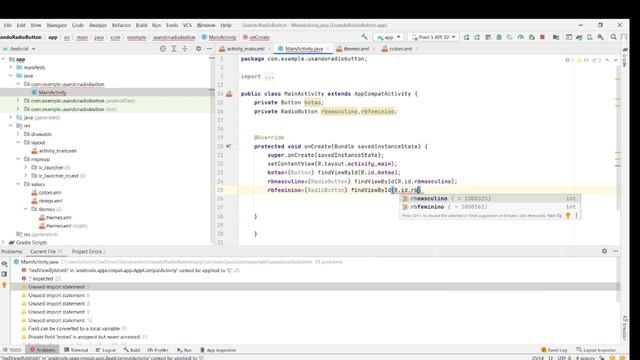Click the first apply-changes rerun icon after device selector
The image size is (640, 360).
[x=466, y=37]
